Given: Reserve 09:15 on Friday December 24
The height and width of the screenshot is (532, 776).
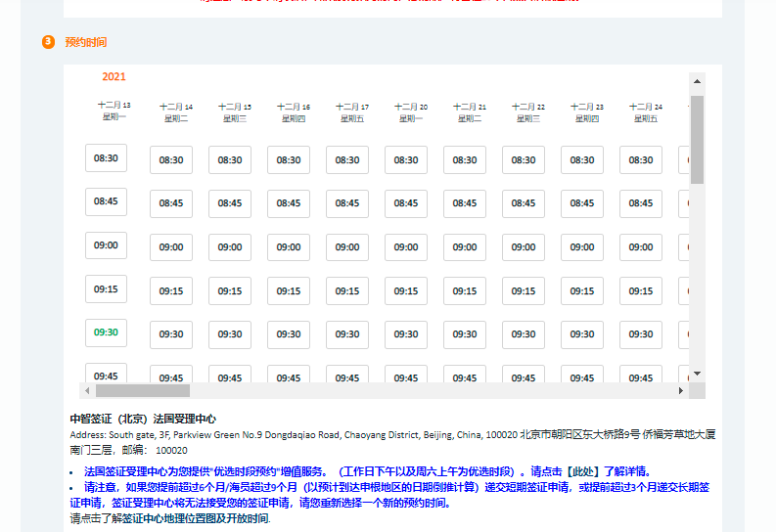Looking at the screenshot, I should (641, 291).
